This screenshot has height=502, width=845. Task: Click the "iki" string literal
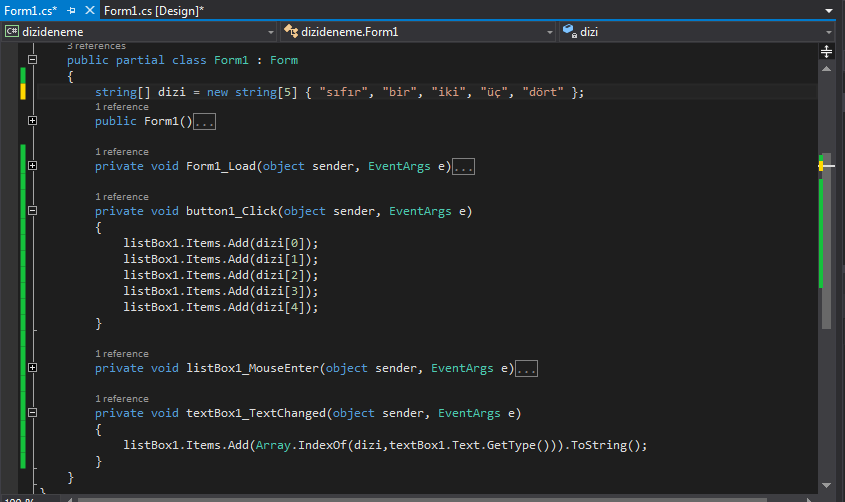coord(449,92)
